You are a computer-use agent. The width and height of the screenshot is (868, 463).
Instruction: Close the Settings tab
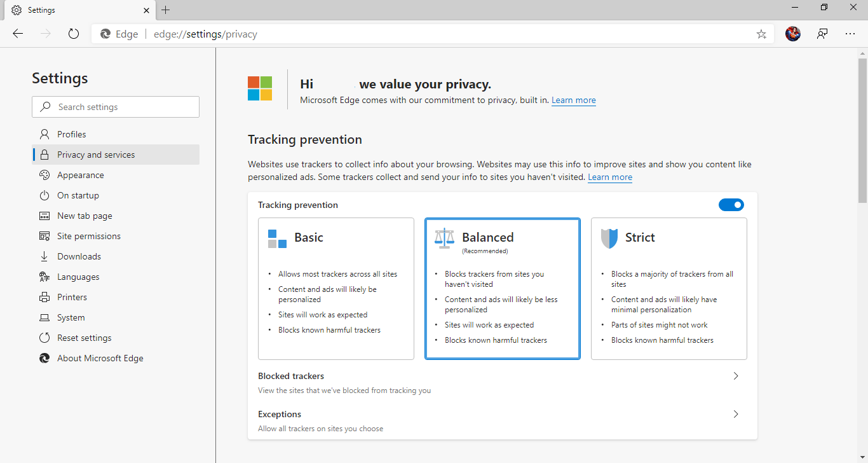(147, 10)
